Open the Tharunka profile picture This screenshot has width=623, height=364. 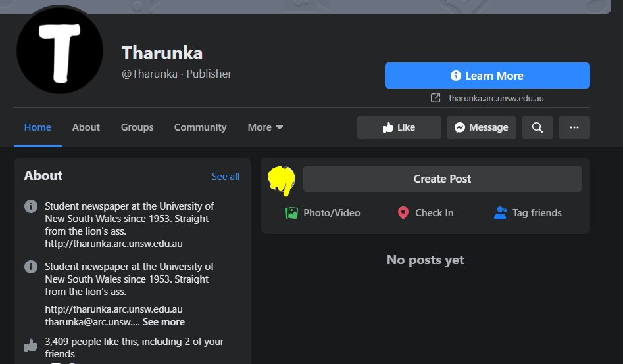tap(60, 51)
